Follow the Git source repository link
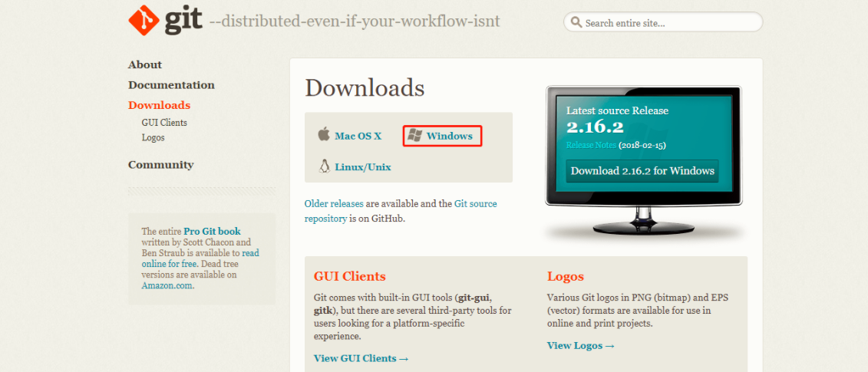The width and height of the screenshot is (868, 372). 401,211
